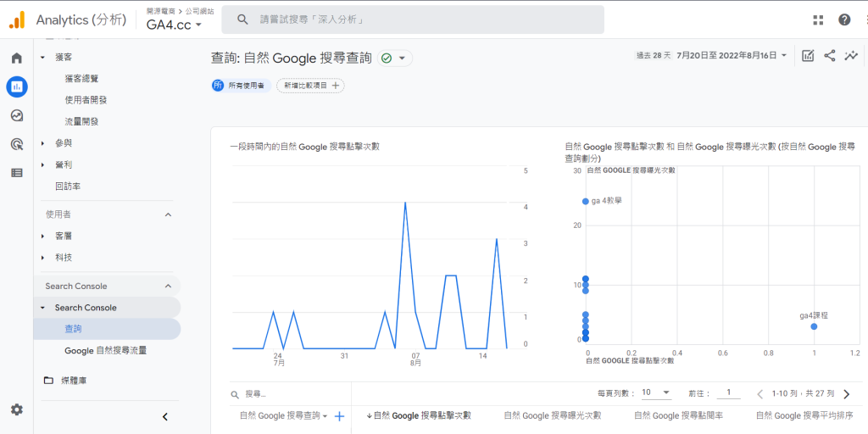Open the report status check dropdown
Viewport: 868px width, 434px height.
[395, 58]
